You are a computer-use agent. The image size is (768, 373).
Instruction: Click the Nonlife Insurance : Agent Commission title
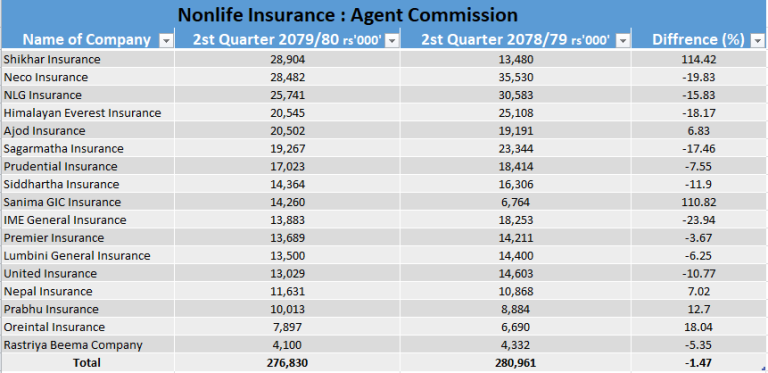pyautogui.click(x=347, y=15)
